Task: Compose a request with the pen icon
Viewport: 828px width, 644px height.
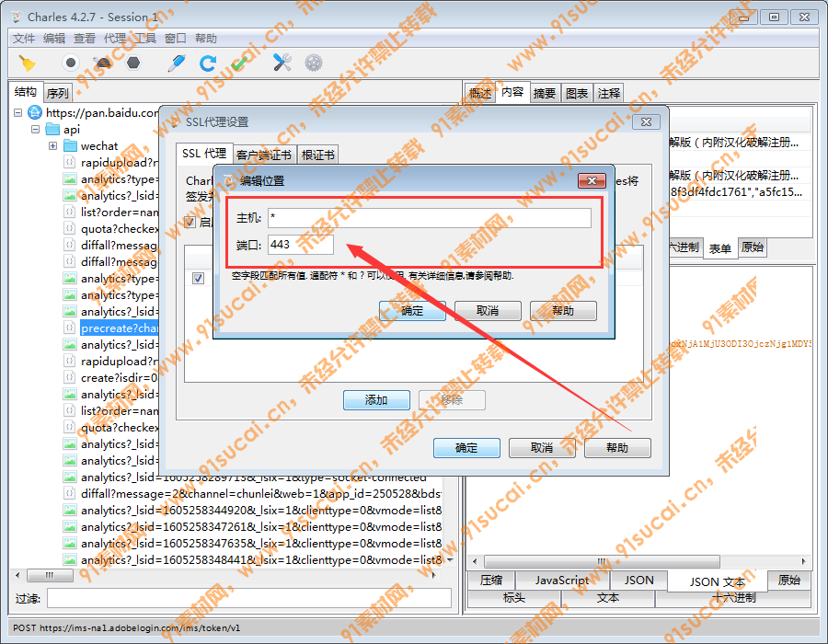Action: coord(177,63)
